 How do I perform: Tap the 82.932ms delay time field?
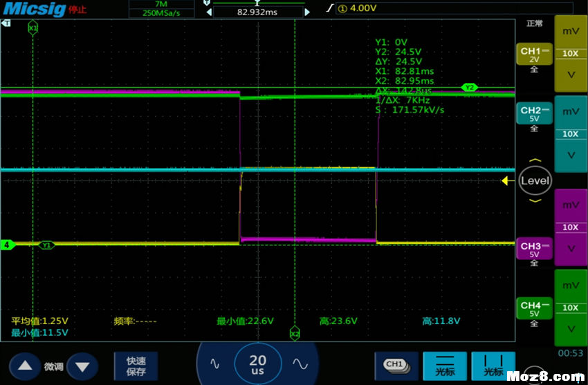257,12
